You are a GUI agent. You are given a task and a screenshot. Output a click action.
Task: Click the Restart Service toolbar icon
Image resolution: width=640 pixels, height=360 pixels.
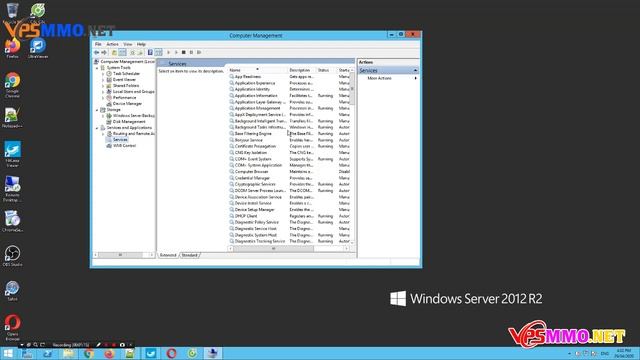(199, 53)
